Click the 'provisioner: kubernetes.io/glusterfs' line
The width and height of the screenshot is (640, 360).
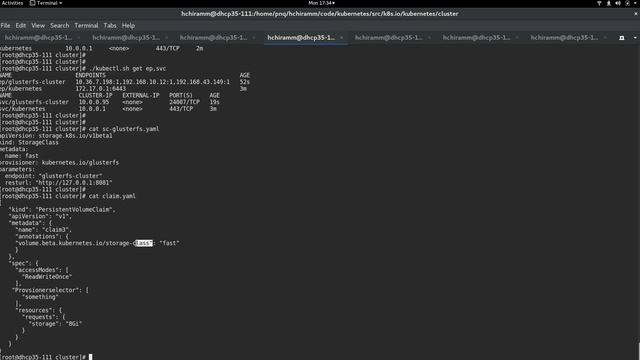(x=60, y=162)
